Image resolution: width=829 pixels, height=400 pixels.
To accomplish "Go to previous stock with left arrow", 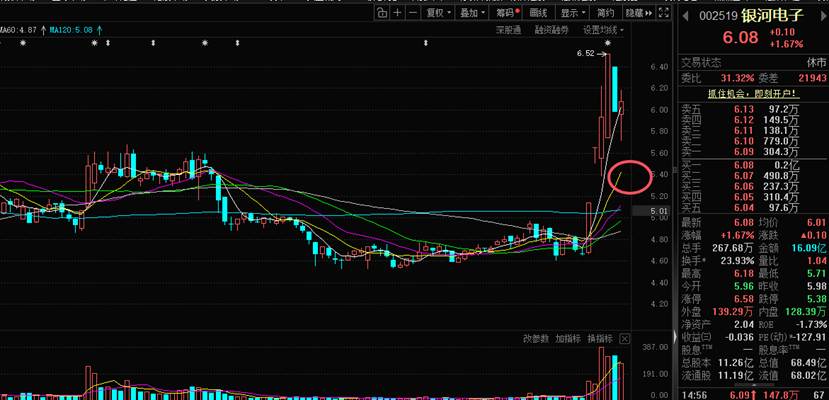I will click(686, 17).
